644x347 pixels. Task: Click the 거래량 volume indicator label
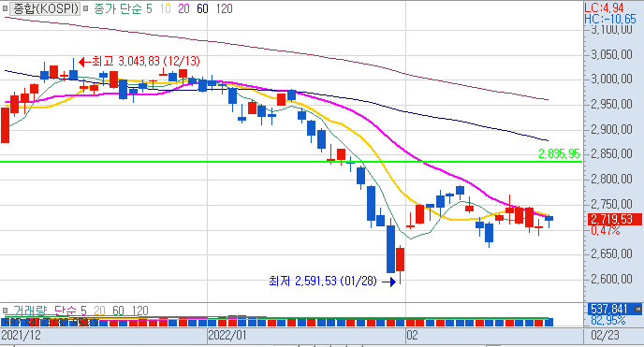30,311
